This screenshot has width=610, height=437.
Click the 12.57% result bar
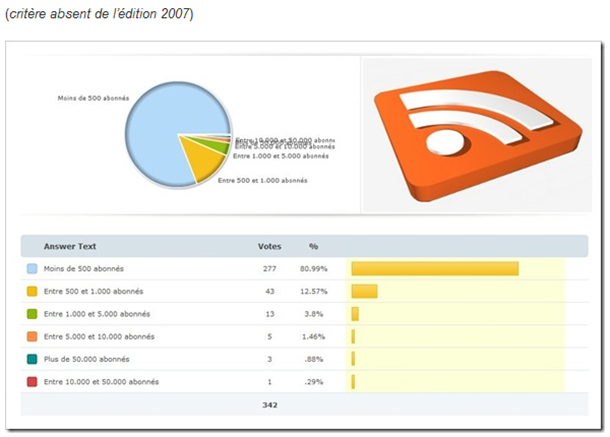364,291
